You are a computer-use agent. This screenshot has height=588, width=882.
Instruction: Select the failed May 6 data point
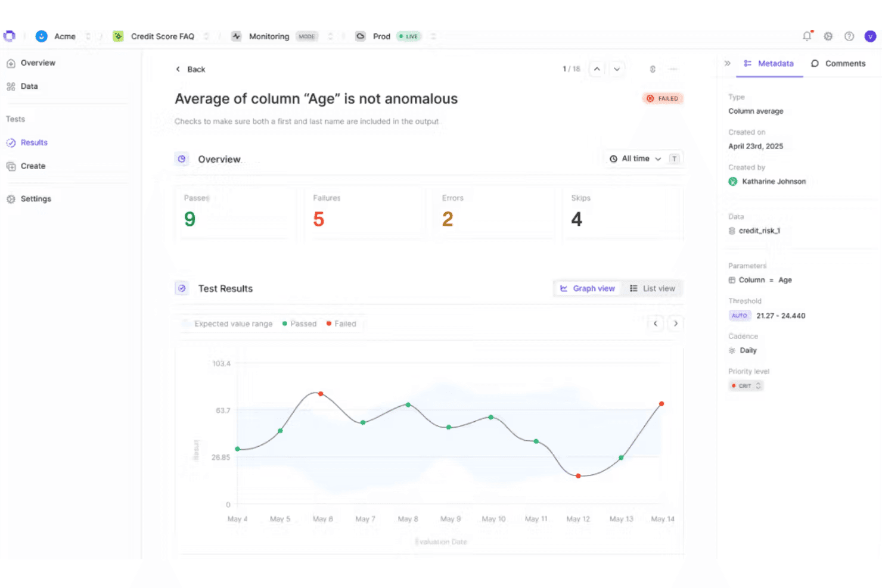click(x=321, y=394)
